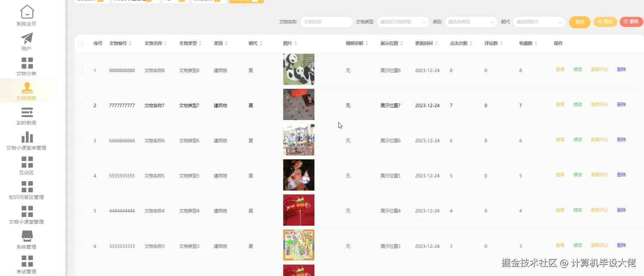Open the 文物分类 grid icon
The height and width of the screenshot is (276, 644).
pos(27,63)
